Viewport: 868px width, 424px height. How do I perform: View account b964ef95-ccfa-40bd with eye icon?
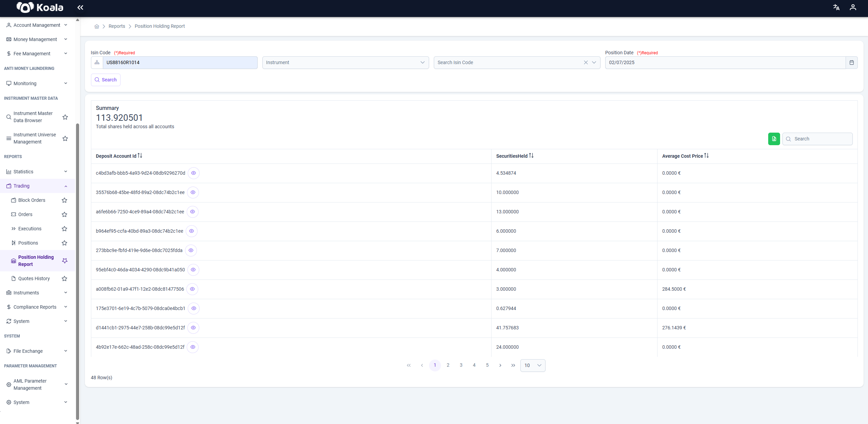191,231
